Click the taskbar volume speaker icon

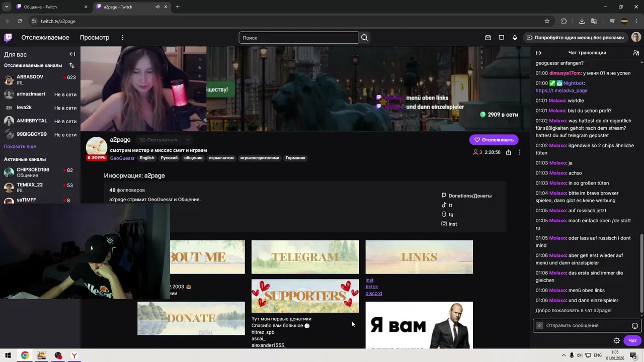click(x=580, y=355)
